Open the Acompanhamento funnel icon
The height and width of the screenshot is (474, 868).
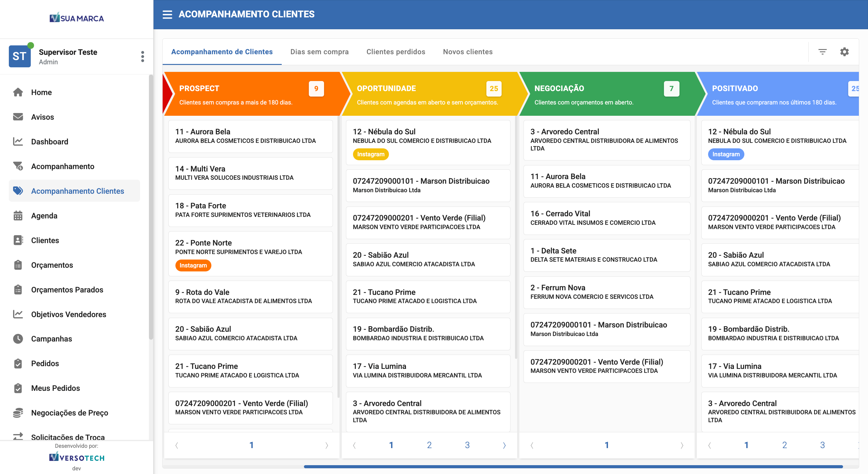click(18, 166)
